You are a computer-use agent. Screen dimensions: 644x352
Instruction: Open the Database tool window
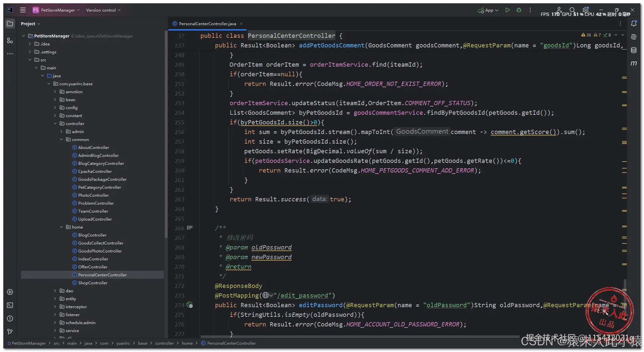[x=634, y=50]
